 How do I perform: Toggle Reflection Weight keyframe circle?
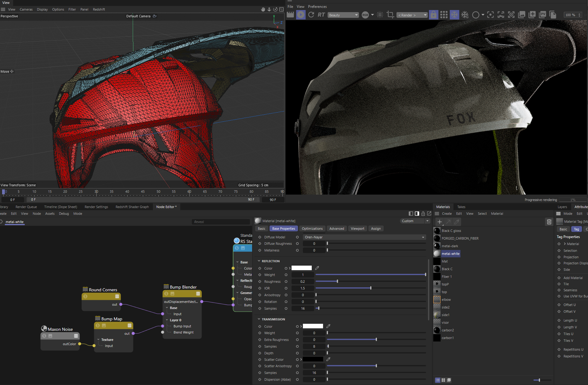coord(286,275)
